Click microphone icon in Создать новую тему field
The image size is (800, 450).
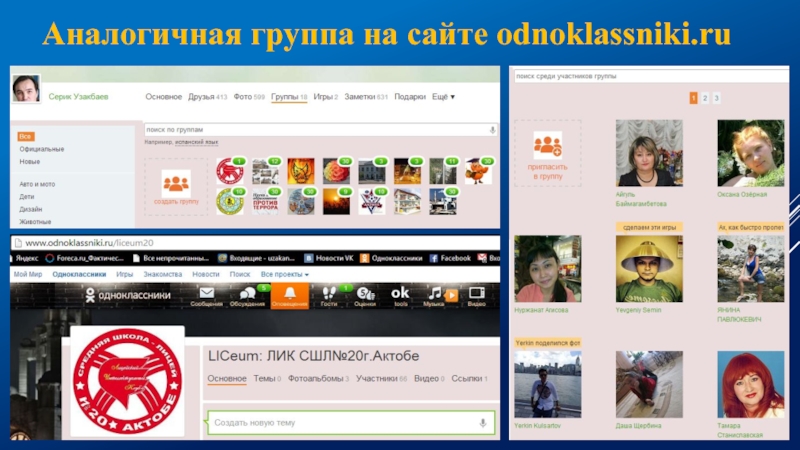(483, 422)
